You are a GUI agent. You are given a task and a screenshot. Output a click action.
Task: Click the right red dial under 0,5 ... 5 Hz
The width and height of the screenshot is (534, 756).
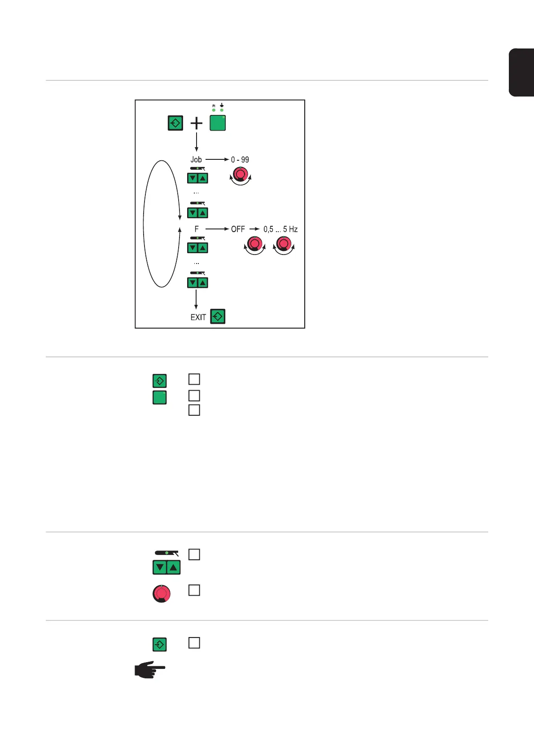point(284,244)
